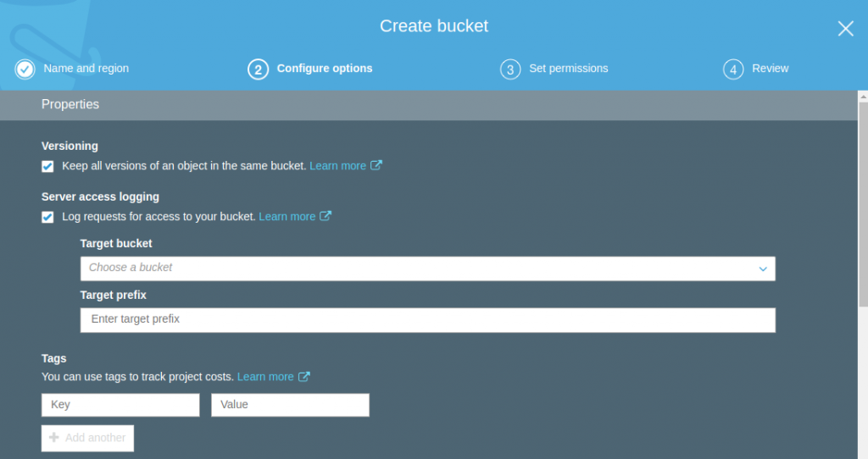Click scrollbar up arrow

point(863,97)
